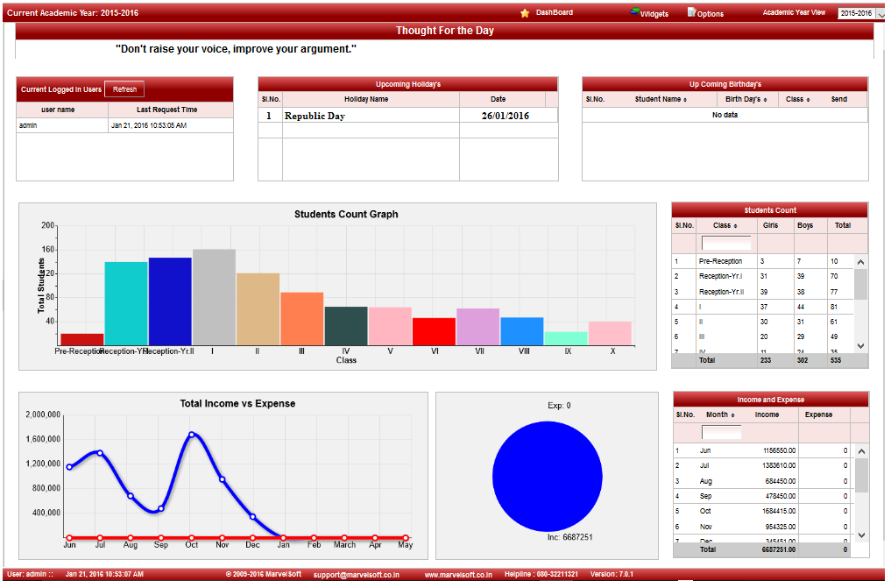The width and height of the screenshot is (891, 588).
Task: Click the DashBoard star icon
Action: tap(525, 13)
